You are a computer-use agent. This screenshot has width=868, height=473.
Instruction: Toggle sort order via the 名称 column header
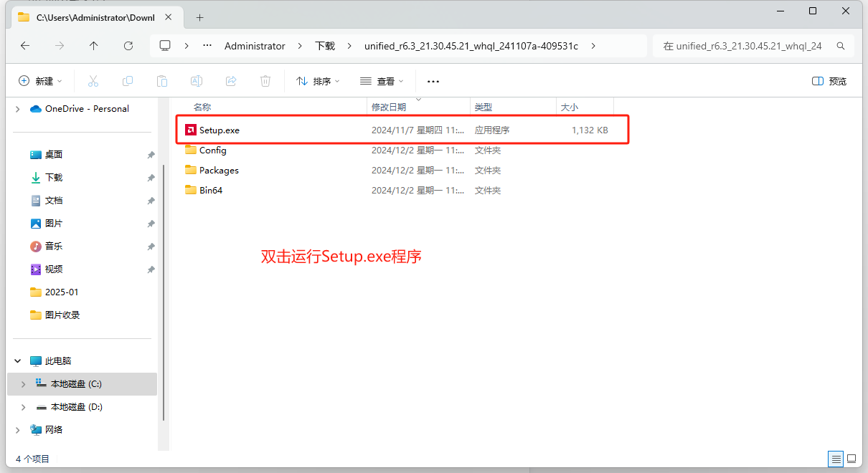click(202, 106)
